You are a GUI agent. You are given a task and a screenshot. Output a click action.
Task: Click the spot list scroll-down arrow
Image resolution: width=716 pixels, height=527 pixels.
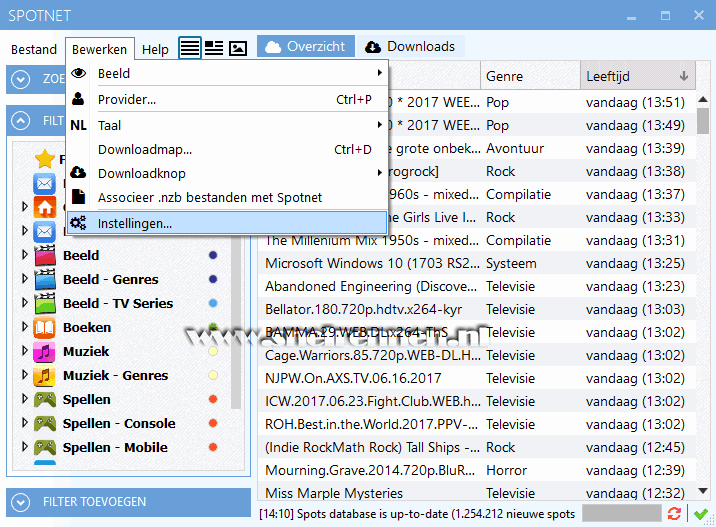click(x=703, y=491)
